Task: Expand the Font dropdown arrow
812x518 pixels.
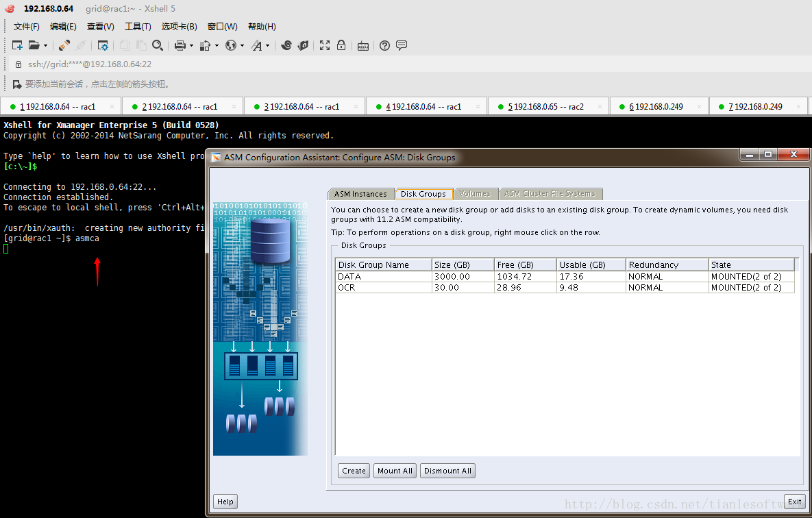Action: tap(268, 46)
